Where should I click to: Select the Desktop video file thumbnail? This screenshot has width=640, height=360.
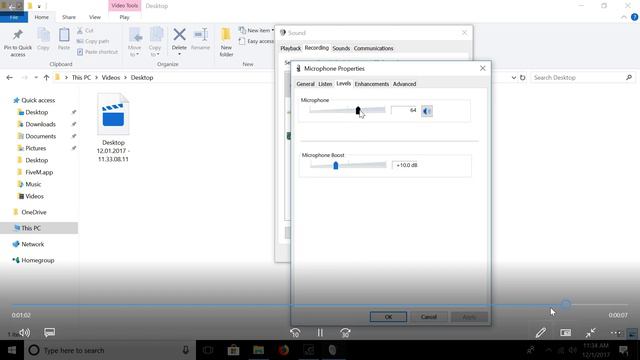tap(113, 114)
